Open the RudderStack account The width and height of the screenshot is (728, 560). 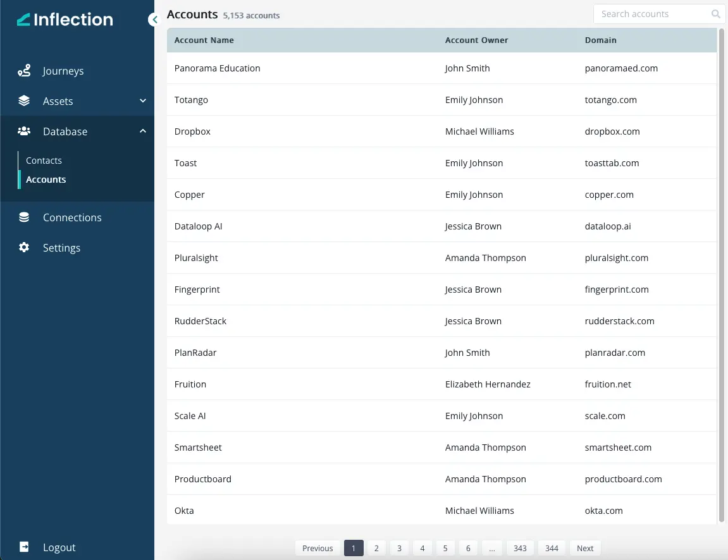coord(201,321)
